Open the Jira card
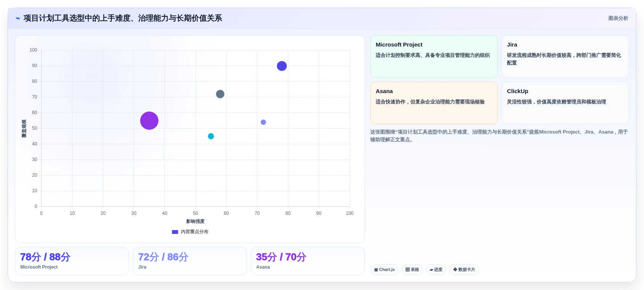Image resolution: width=644 pixels, height=290 pixels. tap(565, 56)
